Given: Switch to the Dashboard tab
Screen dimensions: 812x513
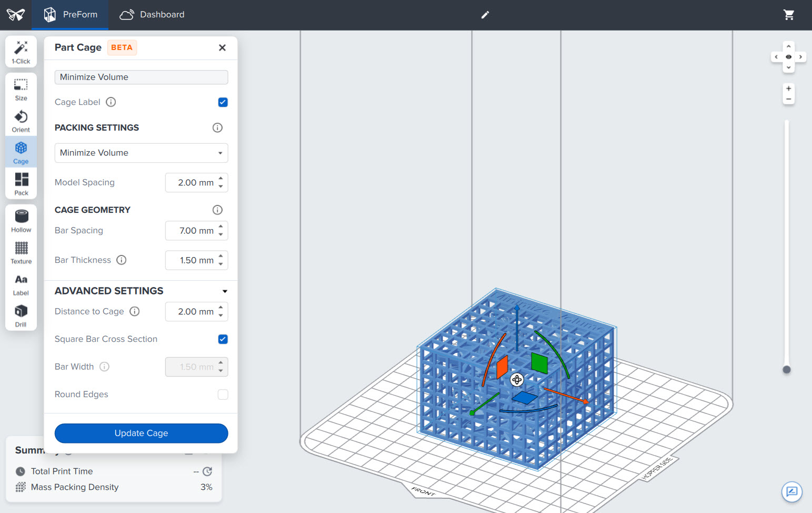Looking at the screenshot, I should click(152, 15).
